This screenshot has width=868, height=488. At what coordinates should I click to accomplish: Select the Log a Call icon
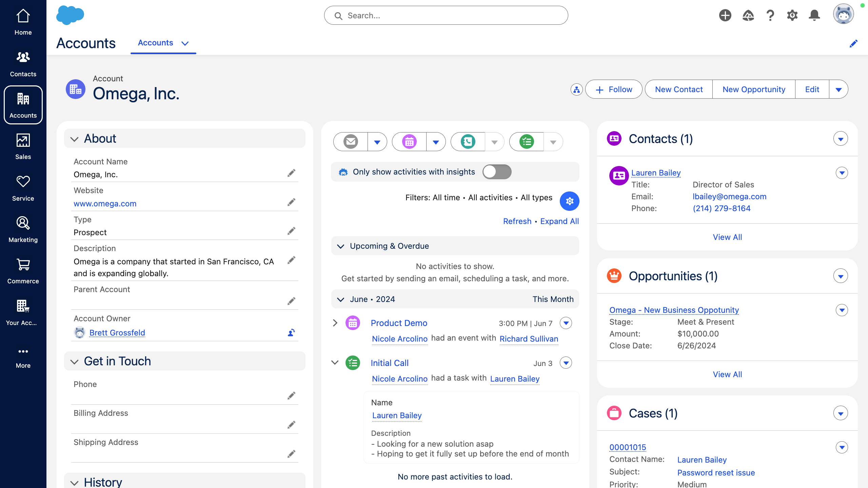(468, 142)
